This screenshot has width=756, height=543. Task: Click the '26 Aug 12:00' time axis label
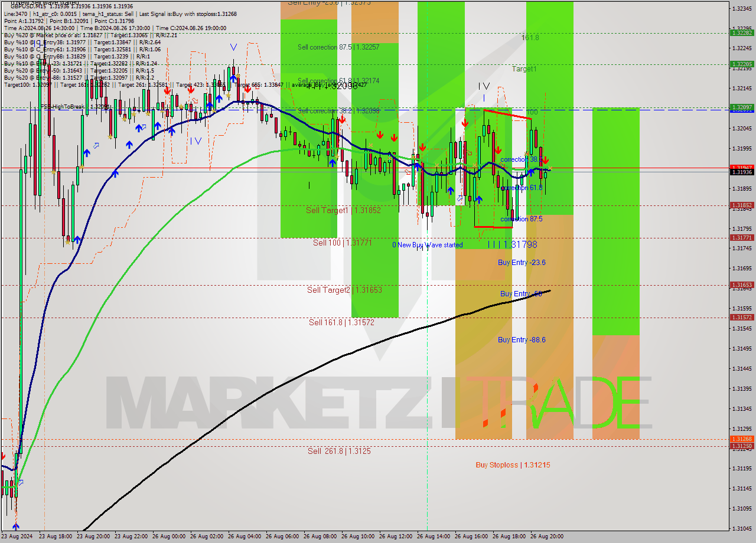(x=396, y=537)
